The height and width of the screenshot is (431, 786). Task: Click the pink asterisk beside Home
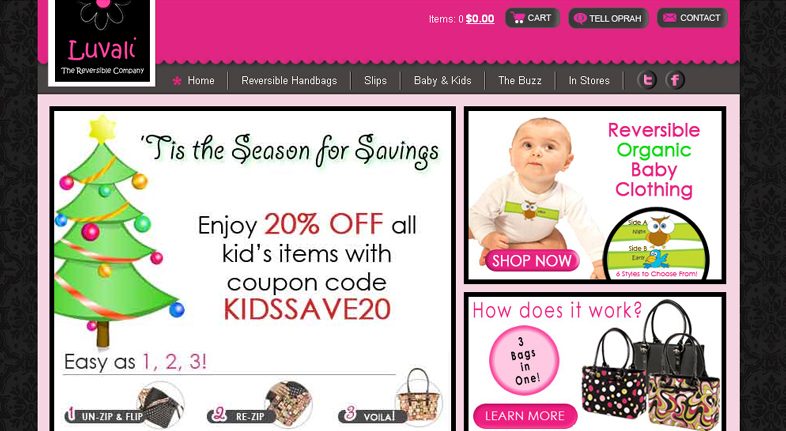pyautogui.click(x=176, y=81)
